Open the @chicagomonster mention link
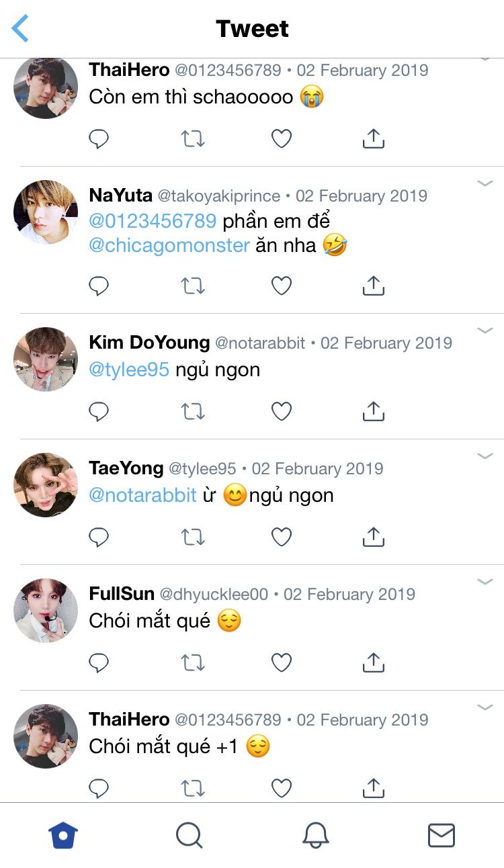 coord(169,245)
